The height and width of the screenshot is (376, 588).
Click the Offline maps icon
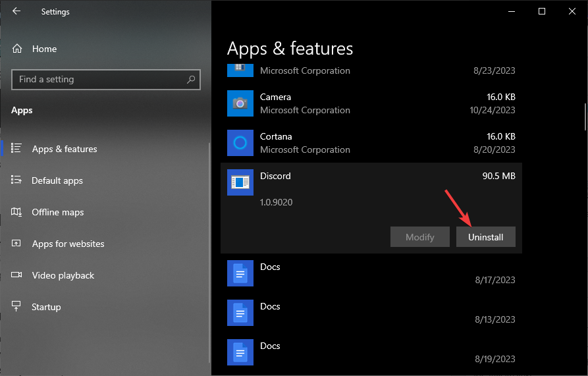[x=16, y=212]
